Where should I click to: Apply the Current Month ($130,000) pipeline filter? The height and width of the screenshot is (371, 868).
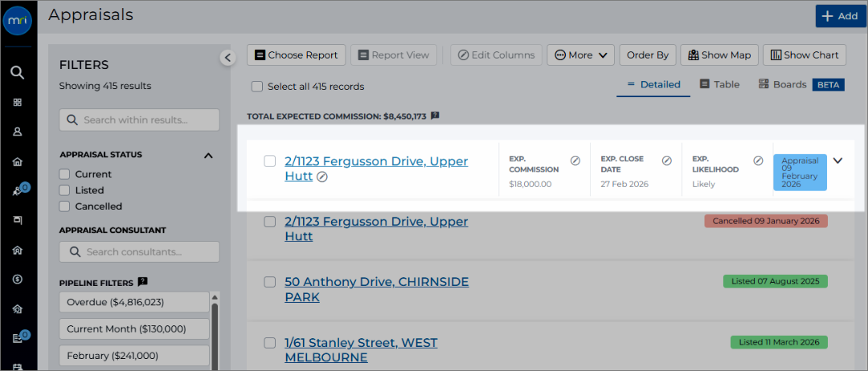click(134, 329)
